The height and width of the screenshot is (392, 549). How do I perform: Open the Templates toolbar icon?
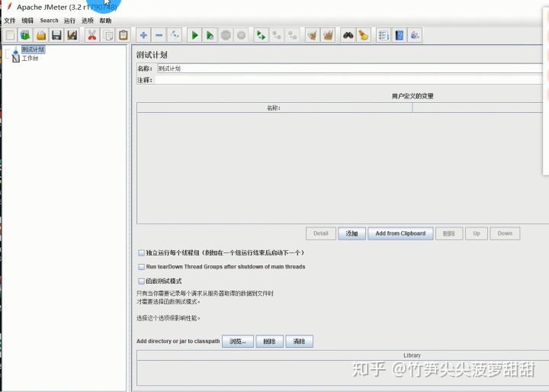26,35
